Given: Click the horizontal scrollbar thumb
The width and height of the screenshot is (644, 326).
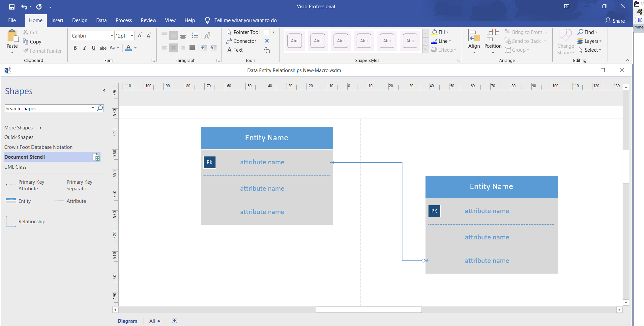Looking at the screenshot, I should point(369,310).
